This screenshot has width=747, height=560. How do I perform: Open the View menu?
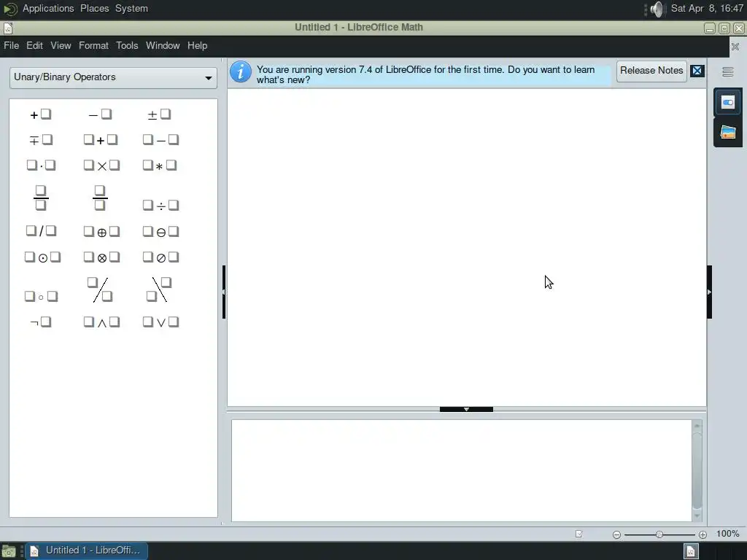(x=61, y=46)
